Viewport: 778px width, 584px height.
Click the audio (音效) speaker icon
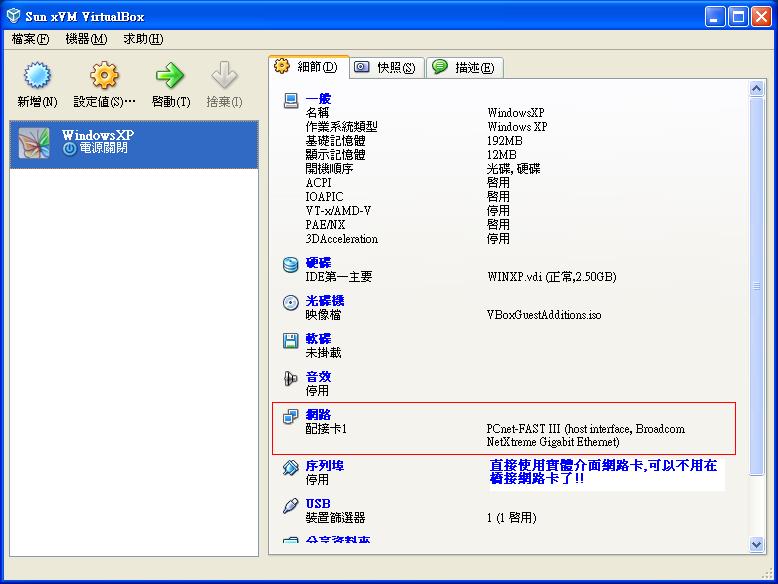tap(291, 379)
